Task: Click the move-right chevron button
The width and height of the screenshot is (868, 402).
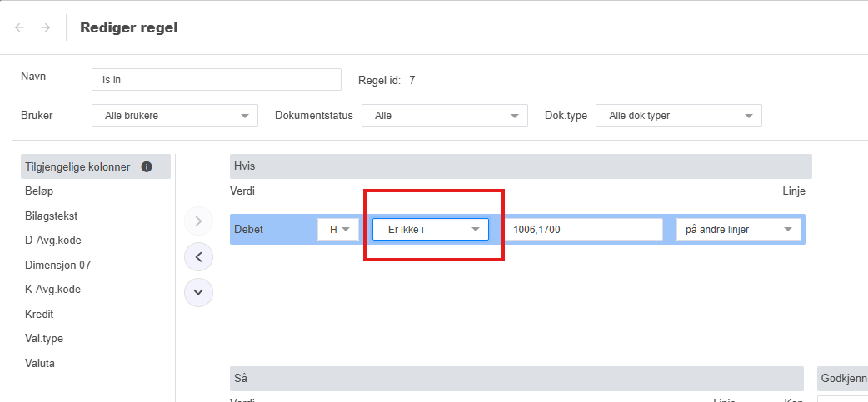Action: (x=198, y=221)
